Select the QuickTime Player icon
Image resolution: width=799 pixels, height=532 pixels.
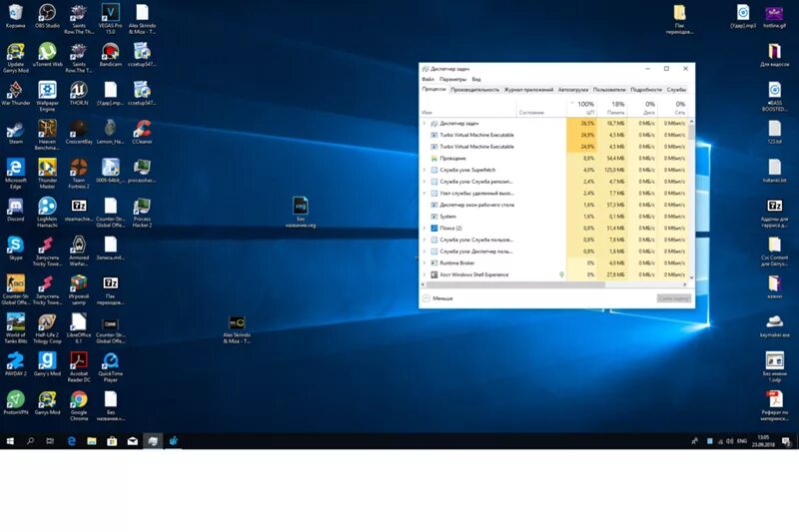[x=111, y=367]
